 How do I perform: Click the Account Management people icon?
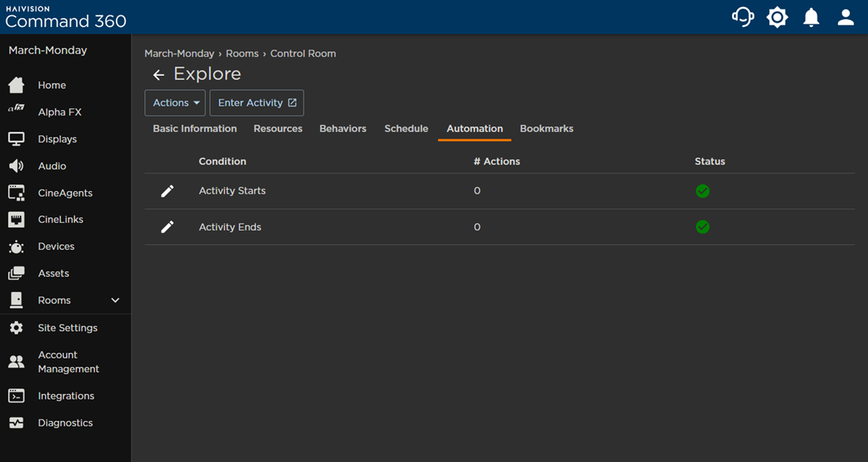[16, 362]
